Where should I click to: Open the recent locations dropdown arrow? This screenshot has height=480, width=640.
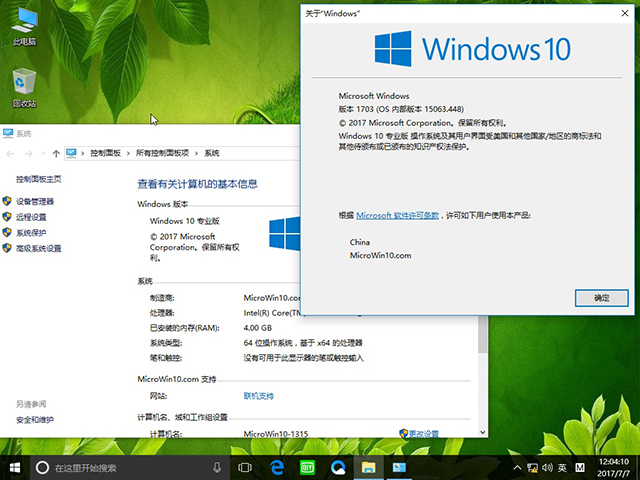[x=43, y=153]
